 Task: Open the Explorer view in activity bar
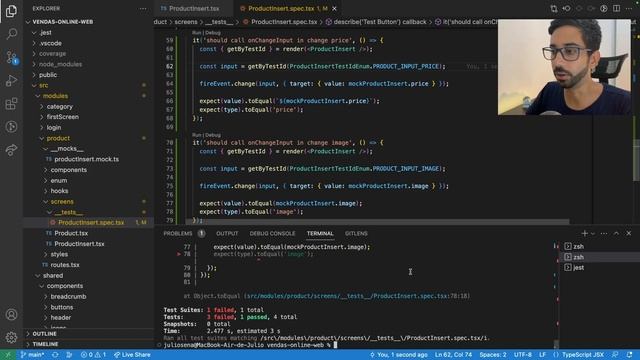(x=11, y=11)
